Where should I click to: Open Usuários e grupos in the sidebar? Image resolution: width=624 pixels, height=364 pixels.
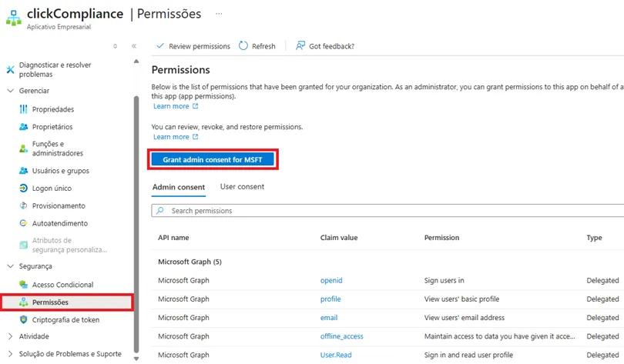tap(61, 171)
